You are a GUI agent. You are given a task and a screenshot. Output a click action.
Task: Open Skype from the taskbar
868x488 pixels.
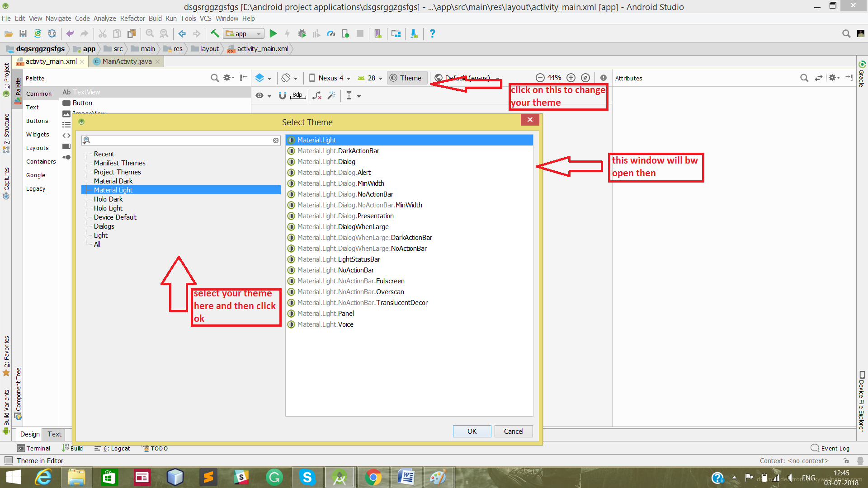point(307,477)
